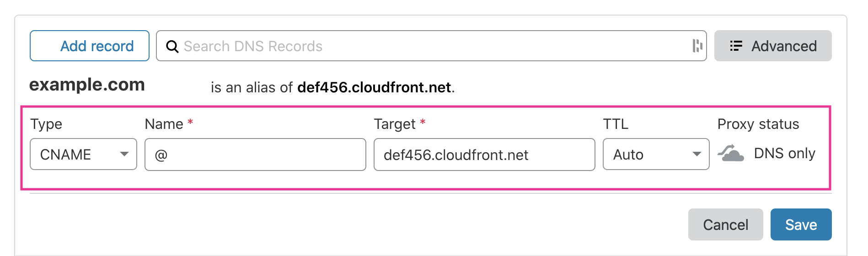The image size is (868, 256).
Task: Click the DNS only proxy label
Action: tap(784, 153)
